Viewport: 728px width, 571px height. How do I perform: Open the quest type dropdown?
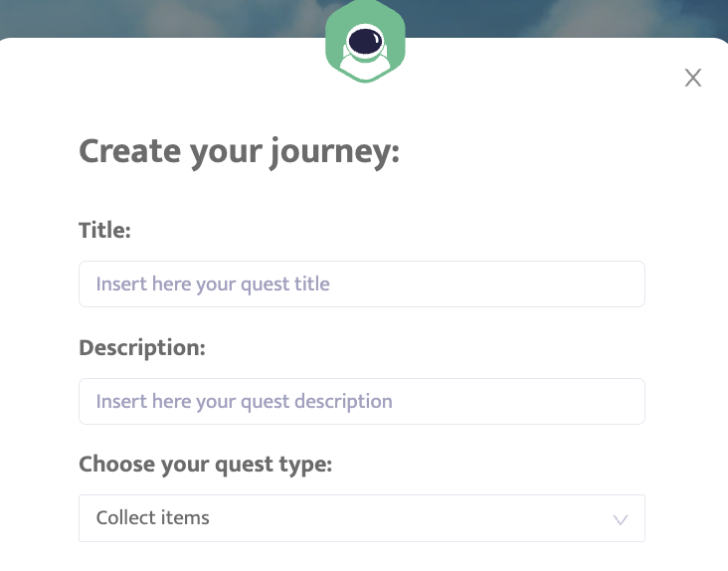pos(362,518)
